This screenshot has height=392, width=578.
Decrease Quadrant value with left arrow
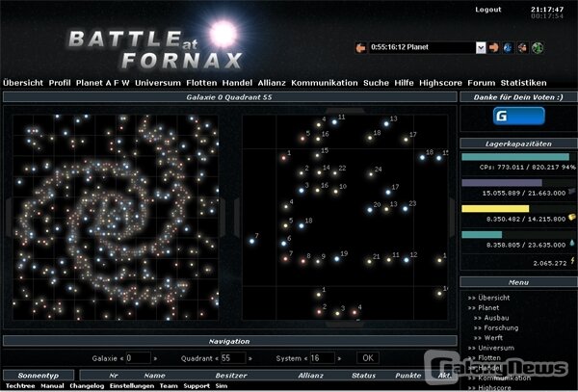pos(216,358)
